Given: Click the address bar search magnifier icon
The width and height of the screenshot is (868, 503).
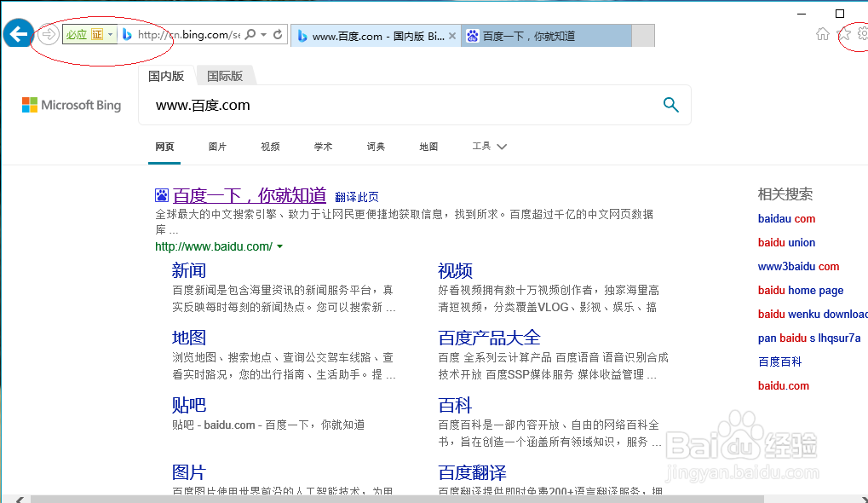Looking at the screenshot, I should coord(250,34).
